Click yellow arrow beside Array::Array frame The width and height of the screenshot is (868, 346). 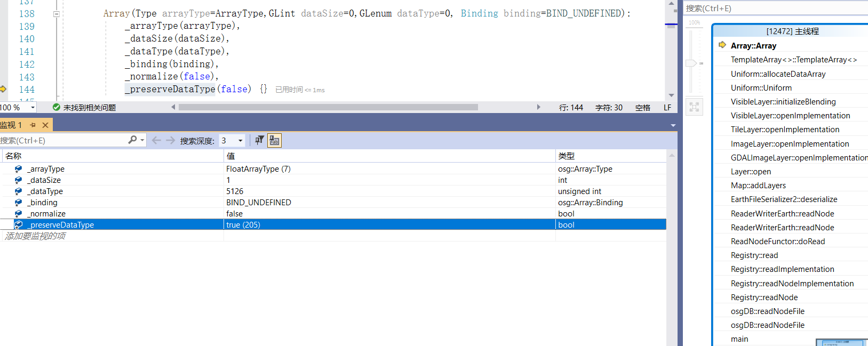pyautogui.click(x=722, y=45)
